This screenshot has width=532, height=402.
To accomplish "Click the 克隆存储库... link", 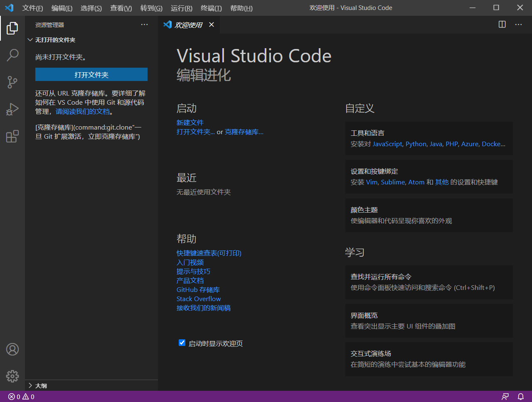I will pos(244,132).
